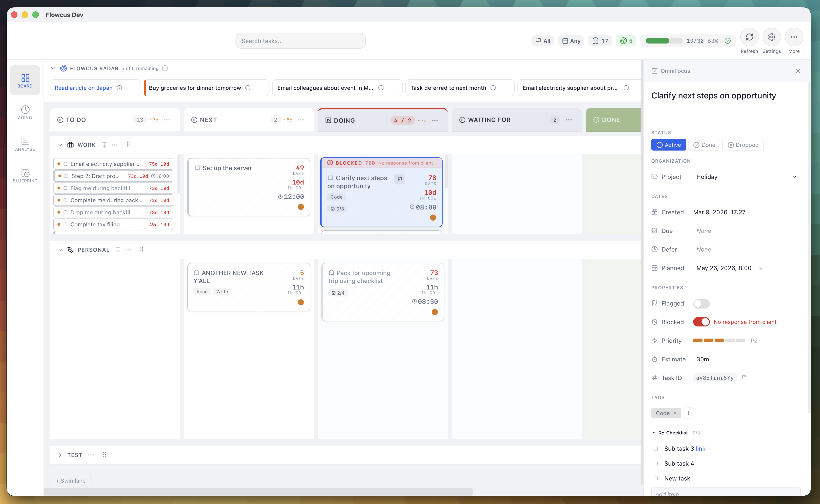Click the Read tag on ANOTHER NEW TASK card
This screenshot has height=504, width=820.
(202, 291)
